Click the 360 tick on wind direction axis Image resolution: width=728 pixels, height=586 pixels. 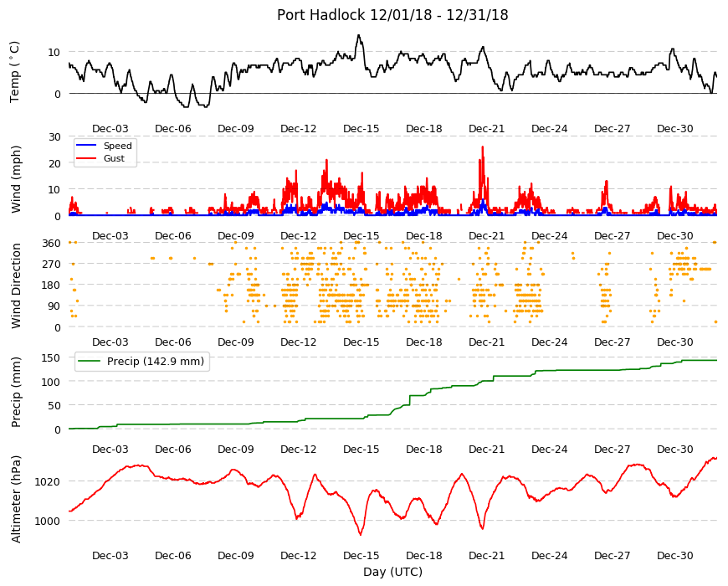[51, 244]
